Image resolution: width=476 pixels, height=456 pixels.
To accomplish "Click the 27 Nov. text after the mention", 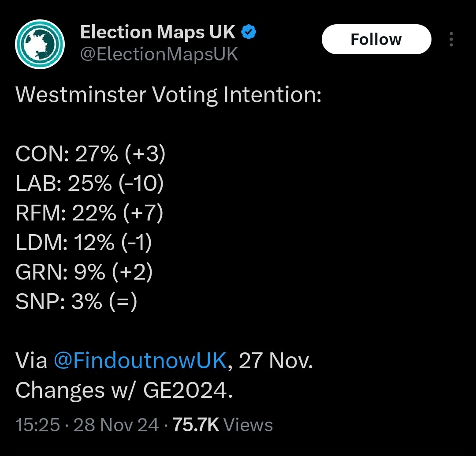I will click(276, 361).
